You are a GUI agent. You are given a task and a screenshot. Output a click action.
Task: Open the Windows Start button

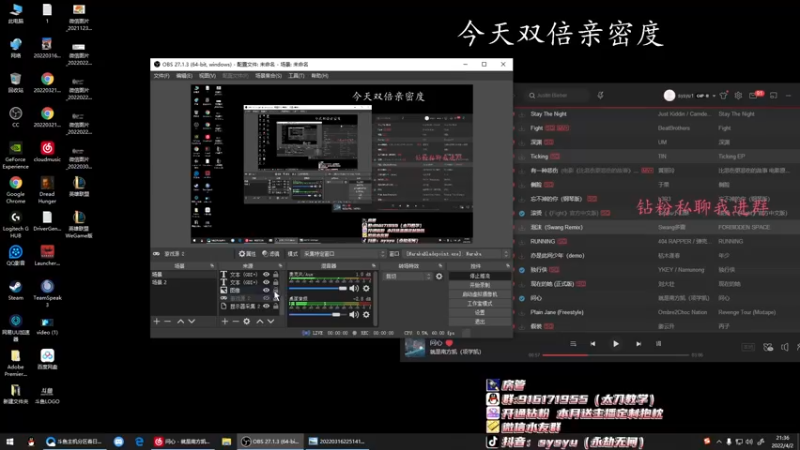(x=10, y=441)
